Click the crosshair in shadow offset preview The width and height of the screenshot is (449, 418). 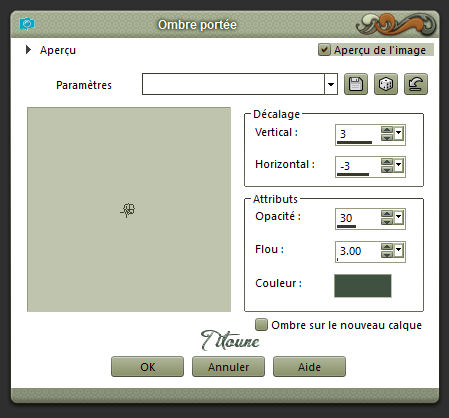pyautogui.click(x=128, y=210)
